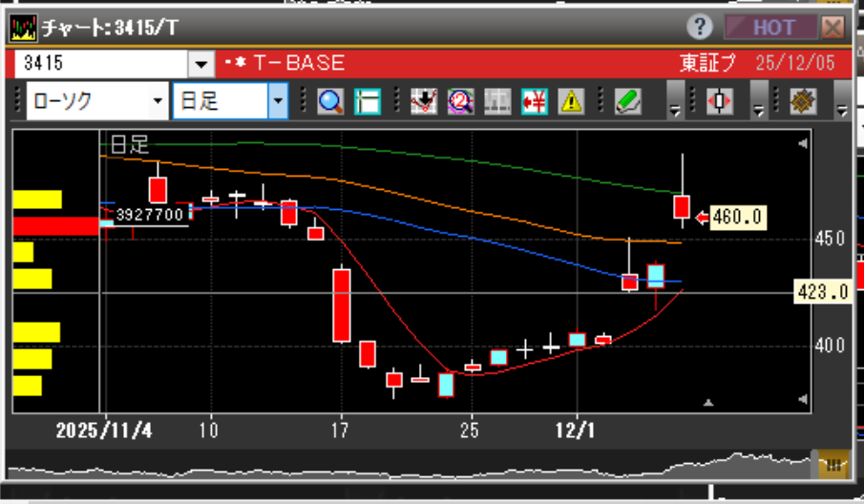
Task: Click the yellow warning triangle alert icon
Action: coord(570,101)
